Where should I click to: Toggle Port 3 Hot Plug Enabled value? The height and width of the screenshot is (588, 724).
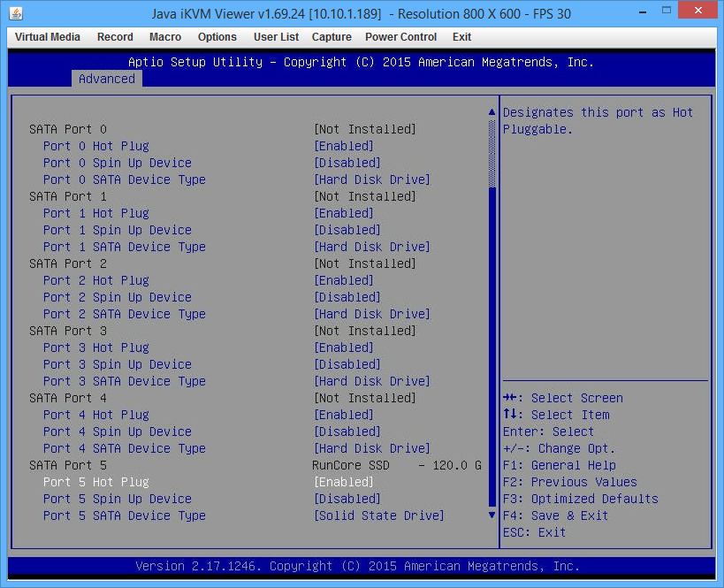pos(344,347)
